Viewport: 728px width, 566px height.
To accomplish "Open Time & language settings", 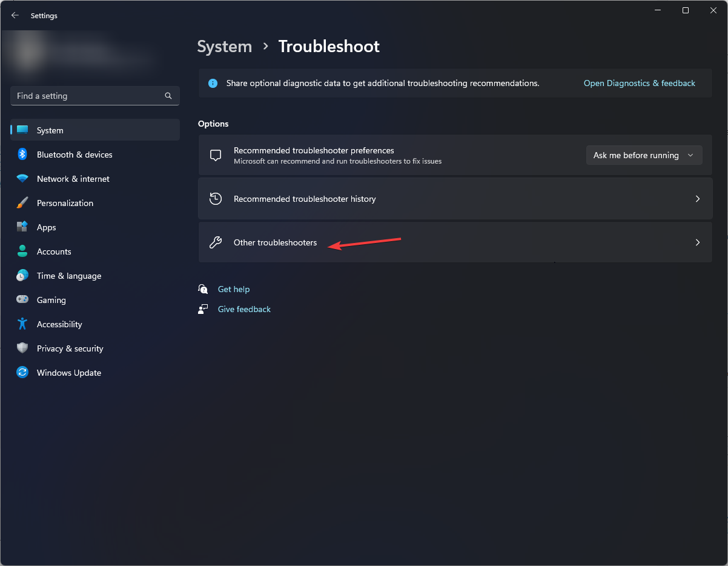I will click(68, 276).
